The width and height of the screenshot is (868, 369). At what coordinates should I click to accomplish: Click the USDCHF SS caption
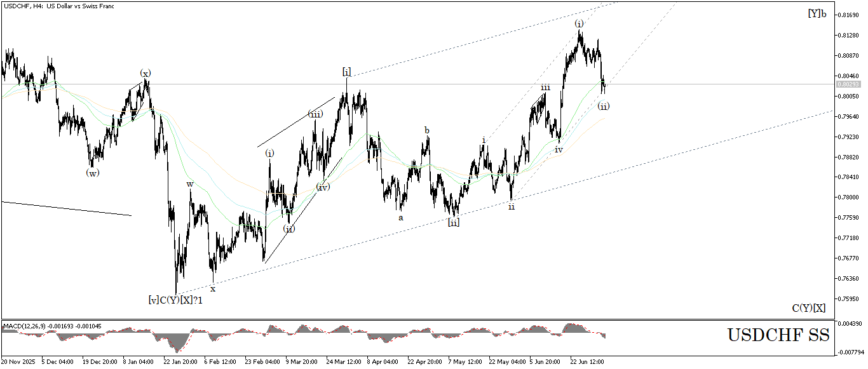click(x=778, y=335)
